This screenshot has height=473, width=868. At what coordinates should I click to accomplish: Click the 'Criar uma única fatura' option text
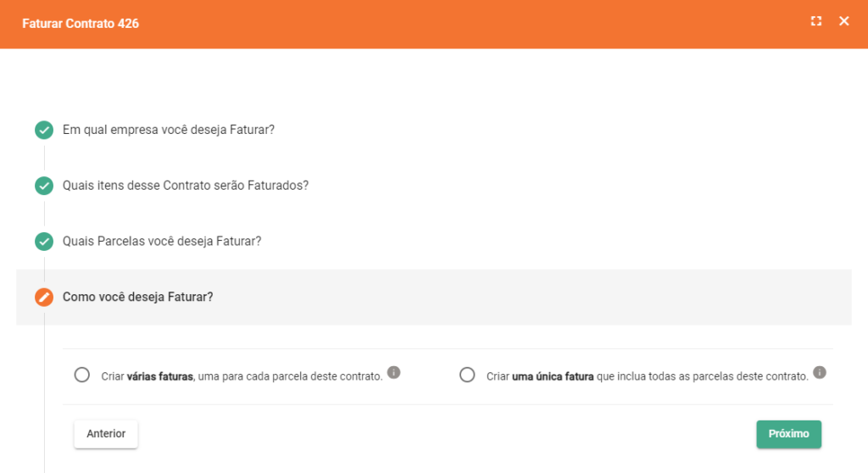point(647,376)
